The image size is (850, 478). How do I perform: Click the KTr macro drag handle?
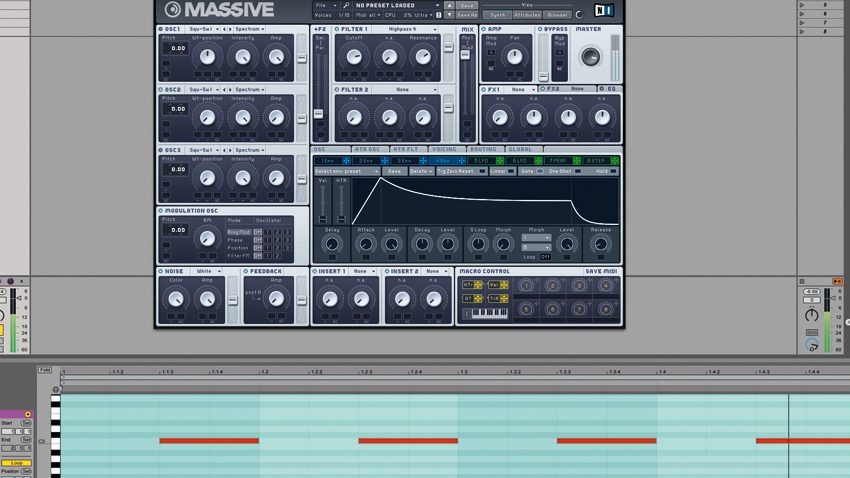point(478,285)
